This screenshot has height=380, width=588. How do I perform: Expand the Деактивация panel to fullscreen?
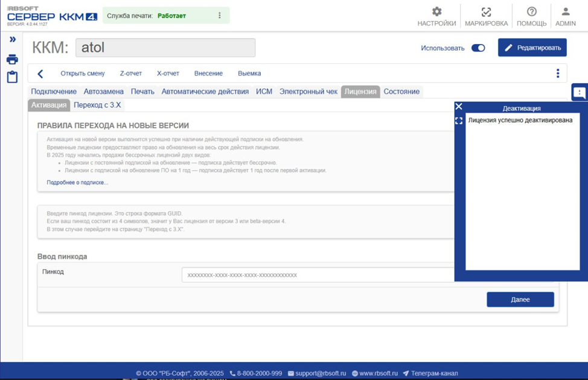pyautogui.click(x=459, y=121)
